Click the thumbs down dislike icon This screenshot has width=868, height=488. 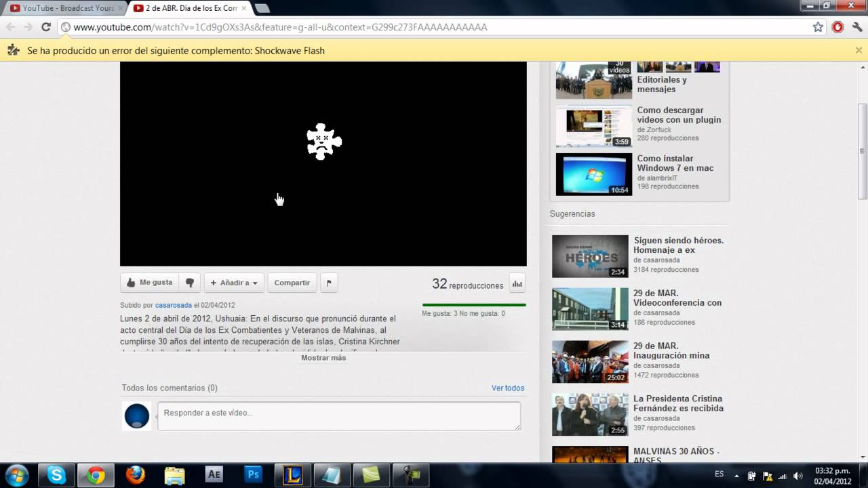[190, 283]
